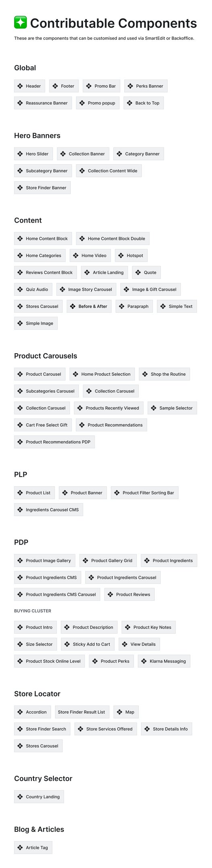Click the diamond icon next to Promo Bar

tap(89, 86)
